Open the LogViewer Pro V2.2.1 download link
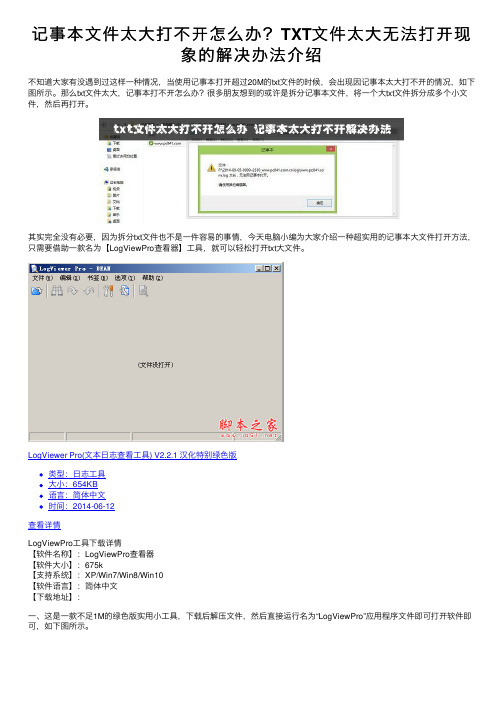This screenshot has height=713, width=504. pos(132,455)
